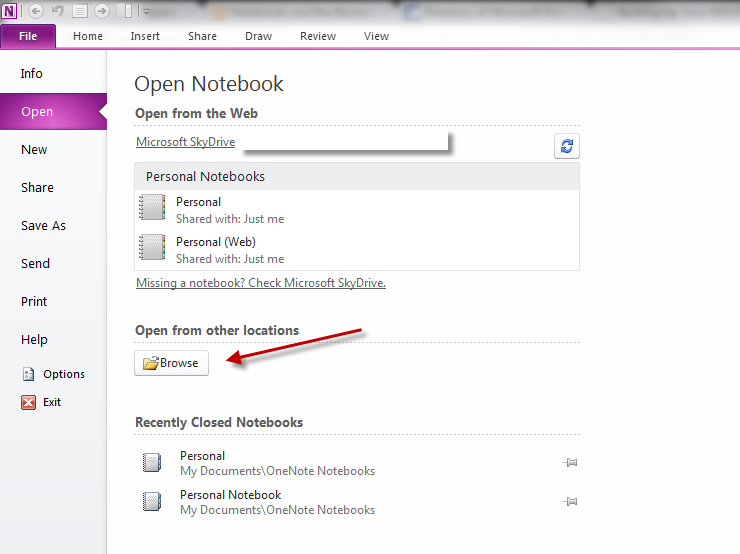Pin the recently closed Personal notebook

click(571, 463)
